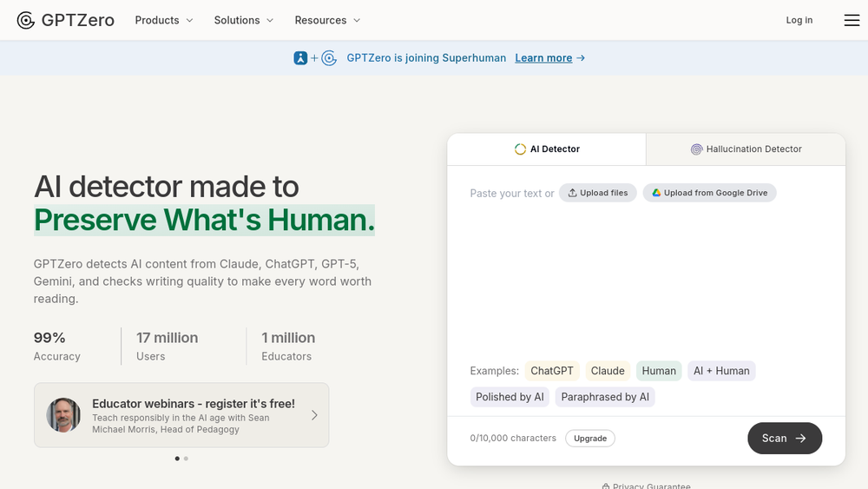Click the GPTZero brand name text
The image size is (868, 489).
pos(77,21)
